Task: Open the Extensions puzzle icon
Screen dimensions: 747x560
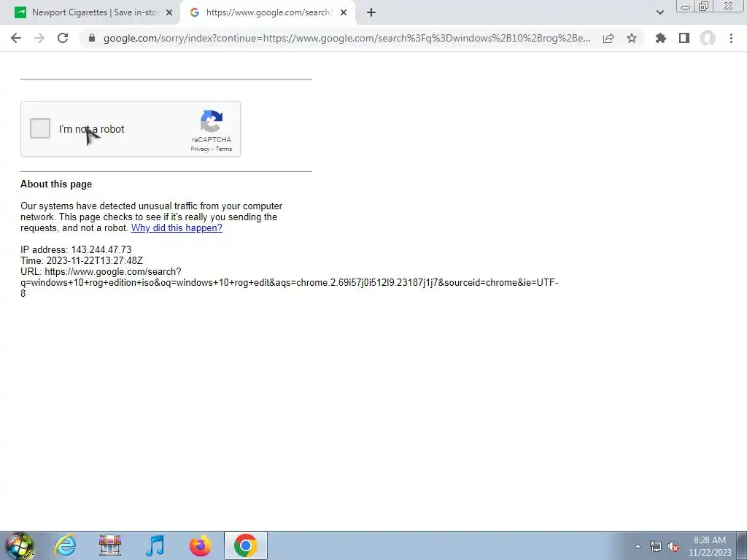Action: point(661,38)
